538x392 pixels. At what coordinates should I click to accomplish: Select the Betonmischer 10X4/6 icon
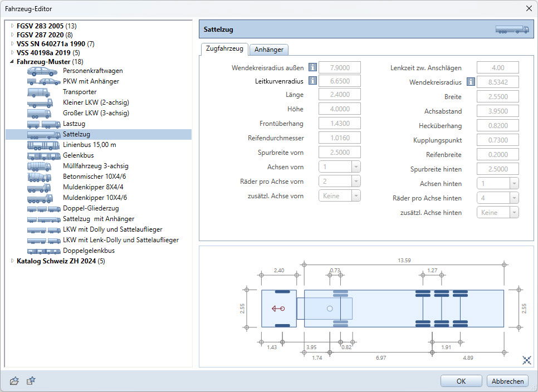click(40, 177)
